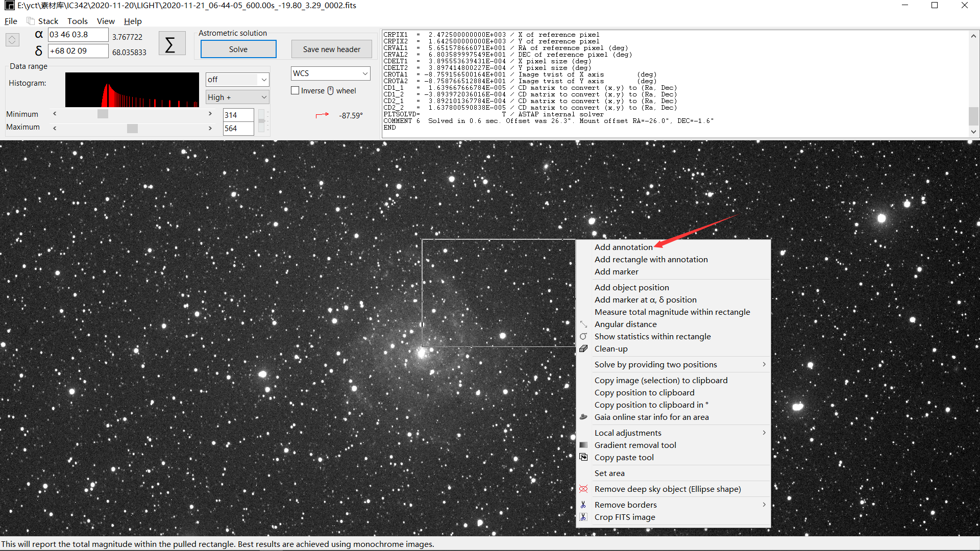Click the Gaia online star info icon

click(x=583, y=417)
